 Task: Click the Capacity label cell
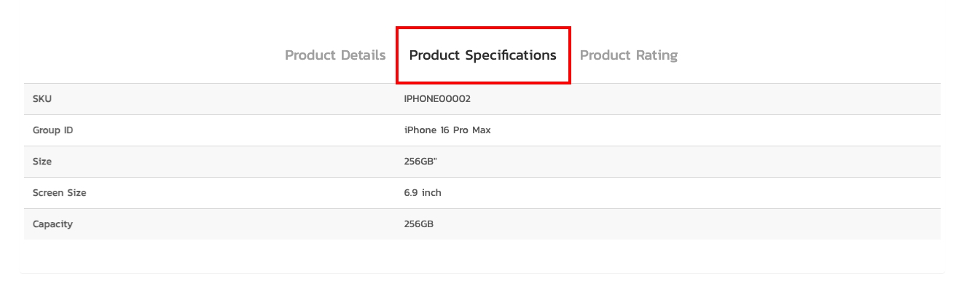pos(52,224)
